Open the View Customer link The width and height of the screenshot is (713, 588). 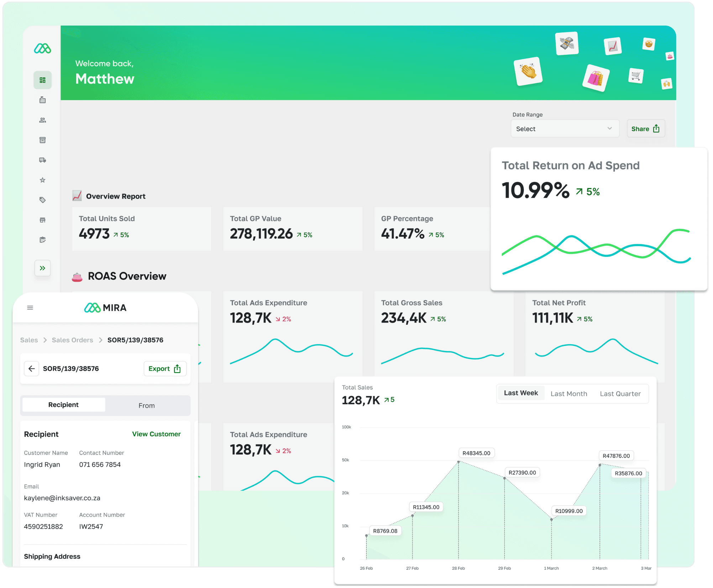click(x=156, y=434)
